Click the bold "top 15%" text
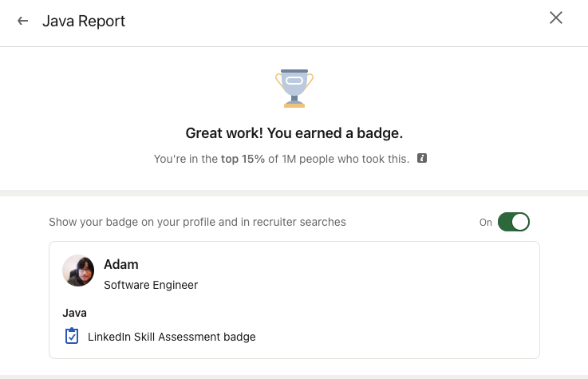Screen dimensions: 588x379 point(243,159)
